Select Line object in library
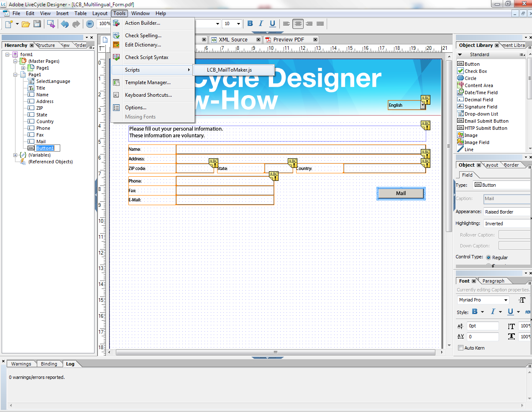532x412 pixels. pos(469,149)
